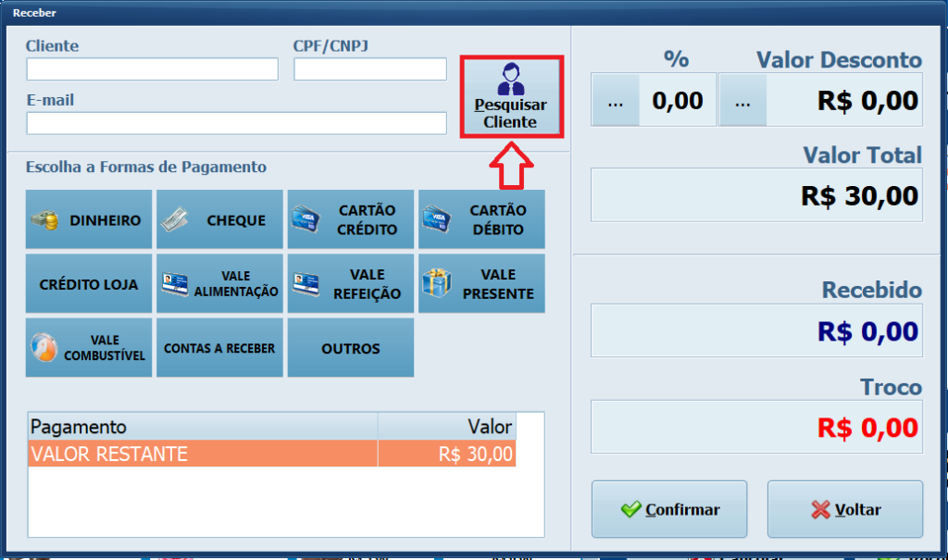This screenshot has width=948, height=560.
Task: Select the VALE PRESENTE gift icon
Action: point(480,283)
